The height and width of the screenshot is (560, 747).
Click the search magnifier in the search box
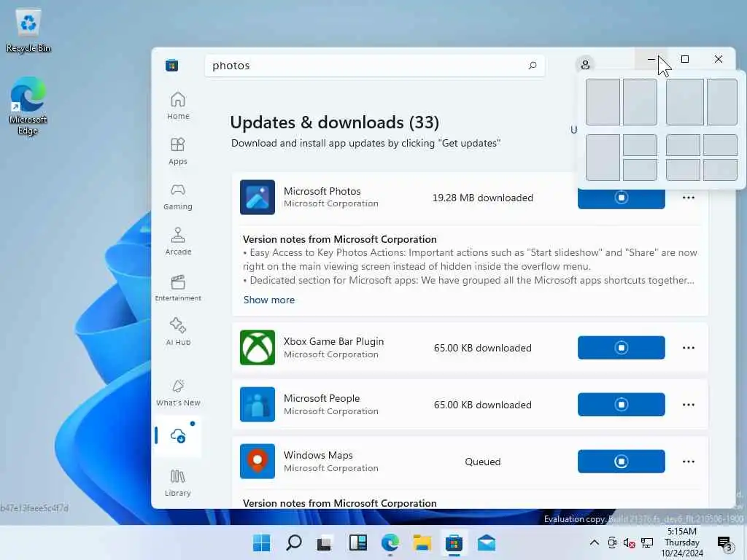pos(532,65)
